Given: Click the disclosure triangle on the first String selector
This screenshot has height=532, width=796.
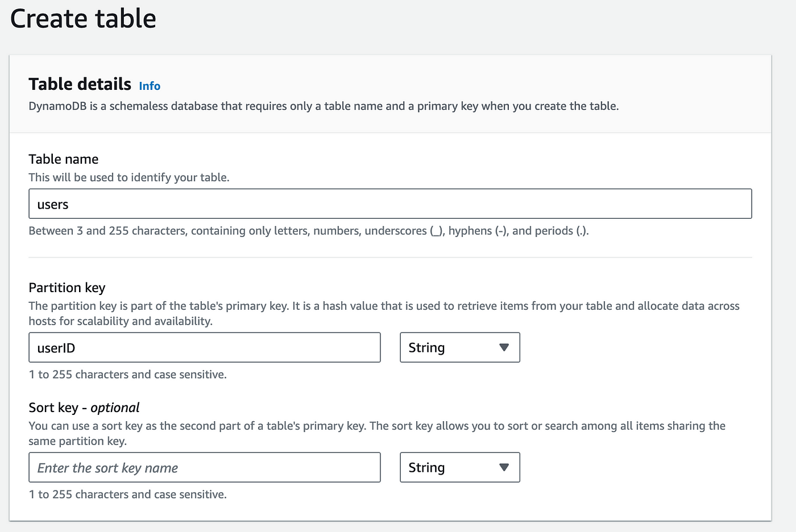Looking at the screenshot, I should [504, 347].
